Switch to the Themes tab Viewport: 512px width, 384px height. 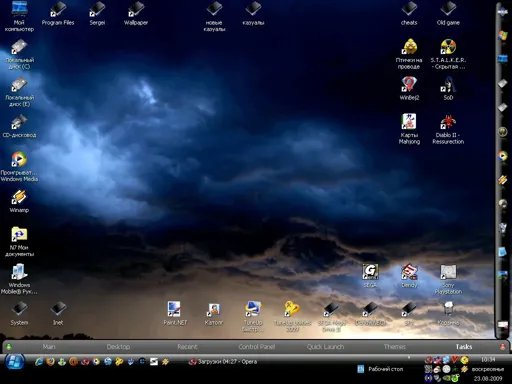tap(395, 347)
